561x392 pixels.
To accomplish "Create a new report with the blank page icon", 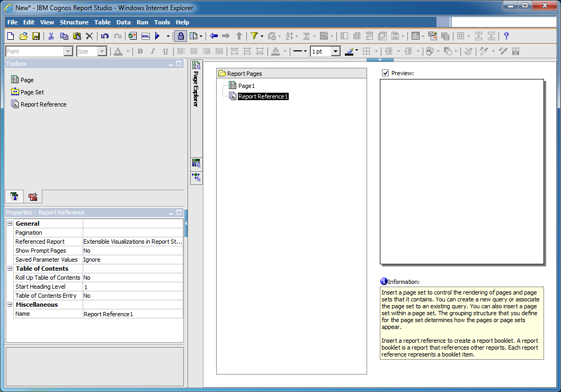I will [x=11, y=36].
